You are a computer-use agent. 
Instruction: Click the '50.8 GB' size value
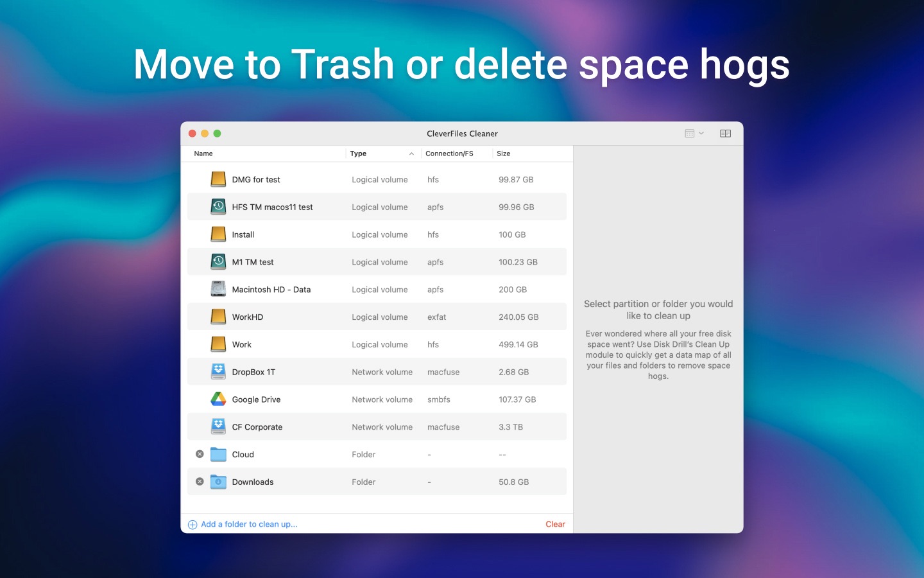pyautogui.click(x=514, y=482)
